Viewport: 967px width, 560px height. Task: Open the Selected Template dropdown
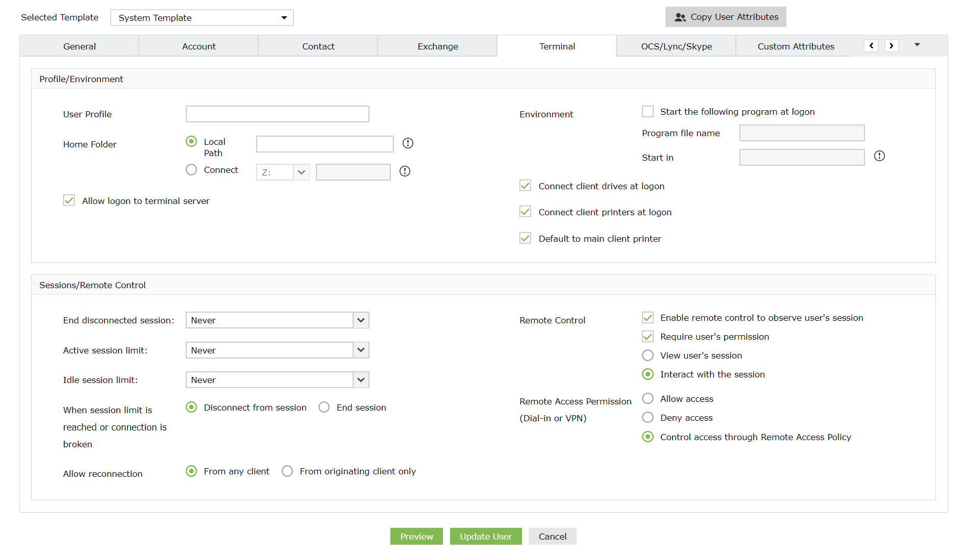202,18
